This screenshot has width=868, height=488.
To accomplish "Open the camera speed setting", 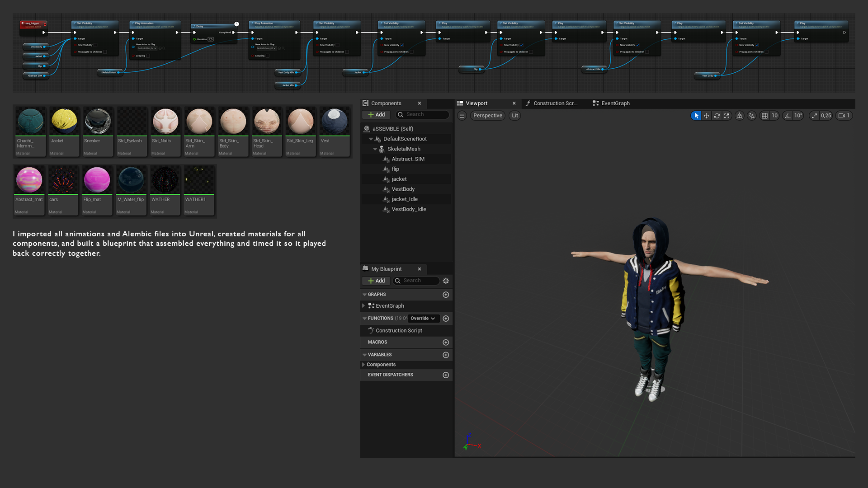I will (x=844, y=116).
